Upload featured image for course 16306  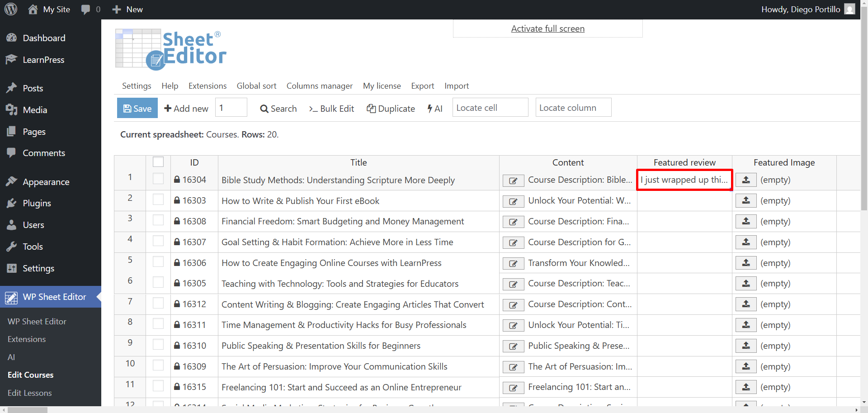click(x=746, y=263)
